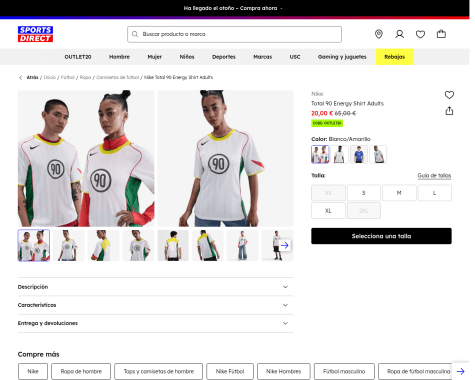This screenshot has width=475, height=380.
Task: Click the Fútbol masculino chip
Action: point(344,371)
